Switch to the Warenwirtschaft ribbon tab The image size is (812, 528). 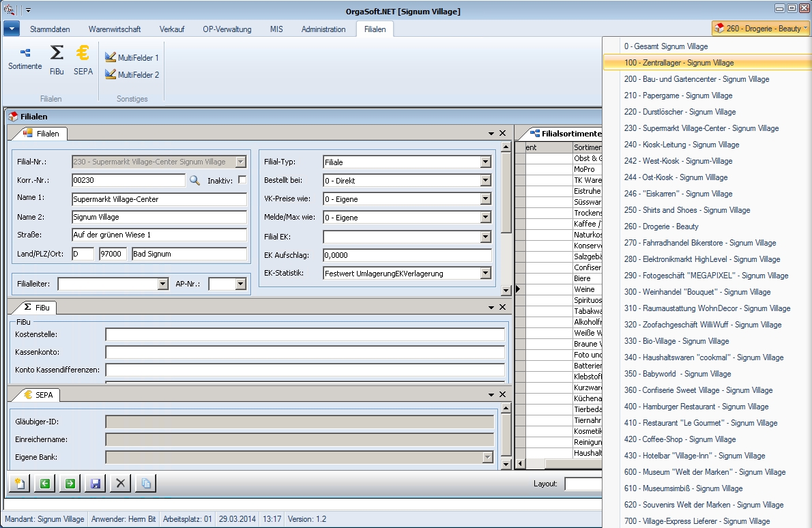click(115, 29)
